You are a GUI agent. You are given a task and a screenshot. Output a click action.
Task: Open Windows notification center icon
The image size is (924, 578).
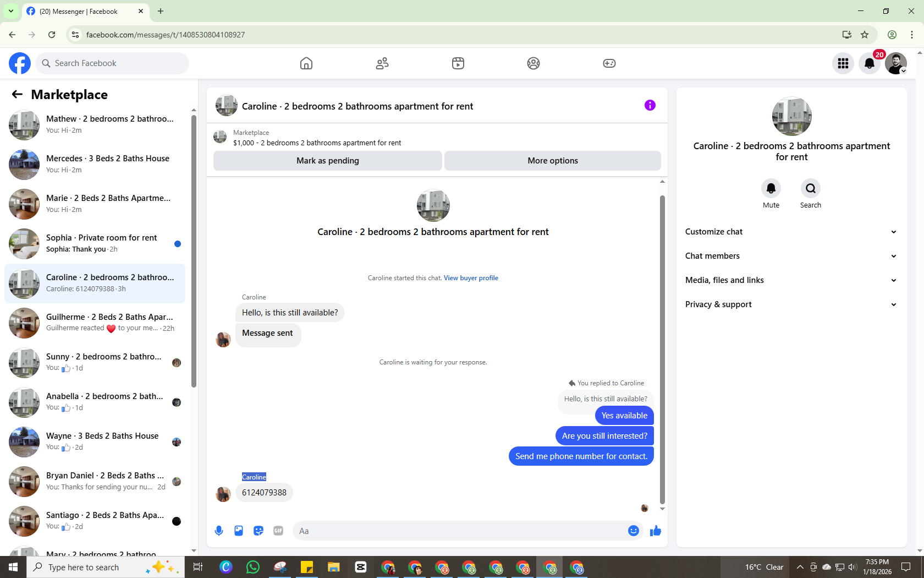[906, 567]
